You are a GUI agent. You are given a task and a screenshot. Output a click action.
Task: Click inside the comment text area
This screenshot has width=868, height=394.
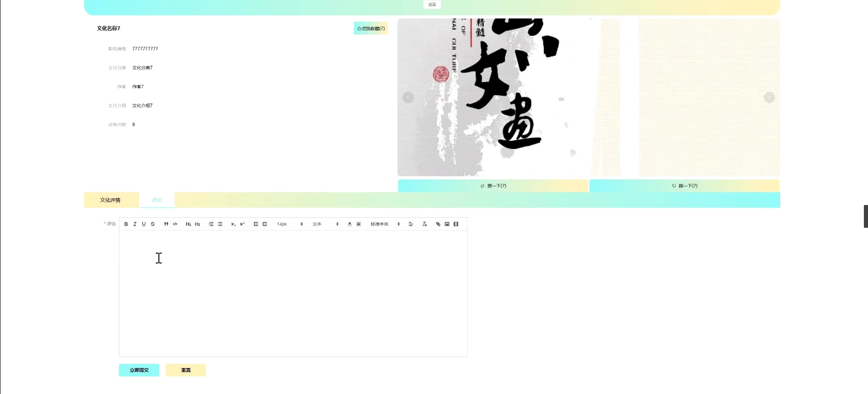(x=293, y=294)
